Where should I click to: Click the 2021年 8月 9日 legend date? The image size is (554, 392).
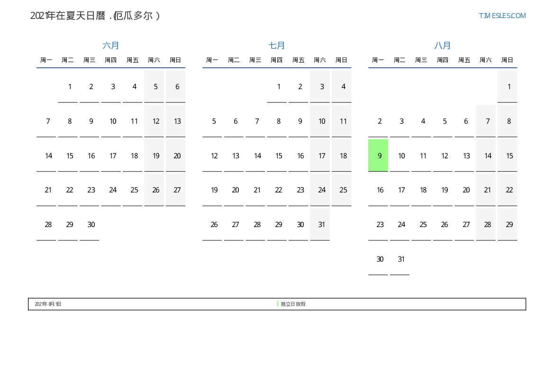48,304
